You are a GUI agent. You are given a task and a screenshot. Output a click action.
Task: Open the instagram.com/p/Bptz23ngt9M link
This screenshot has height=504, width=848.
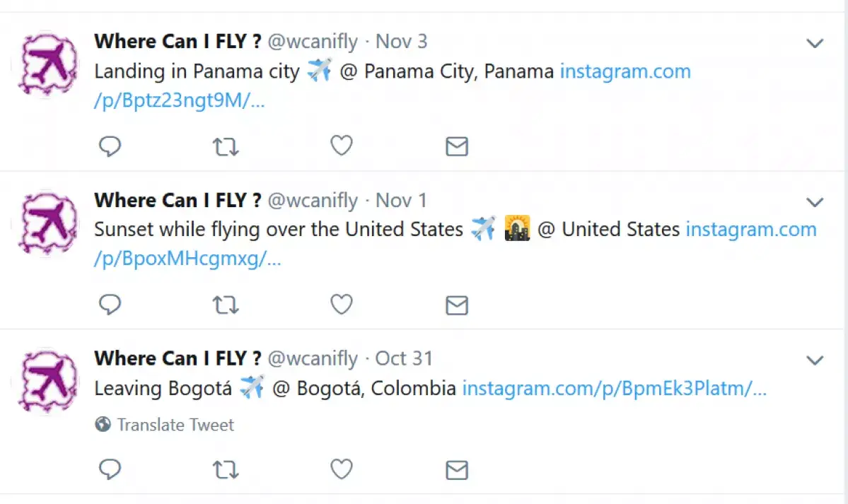tap(393, 86)
